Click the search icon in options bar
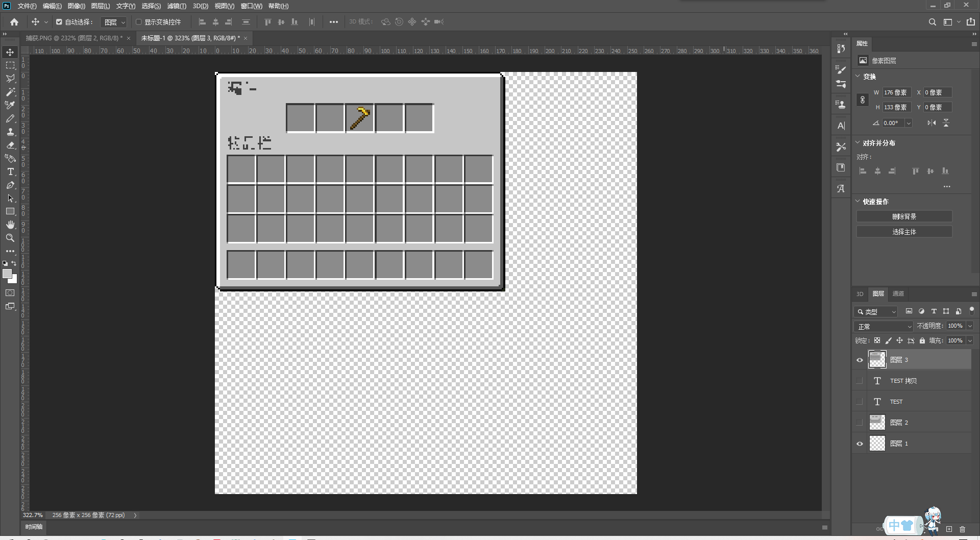The image size is (980, 540). pyautogui.click(x=932, y=22)
